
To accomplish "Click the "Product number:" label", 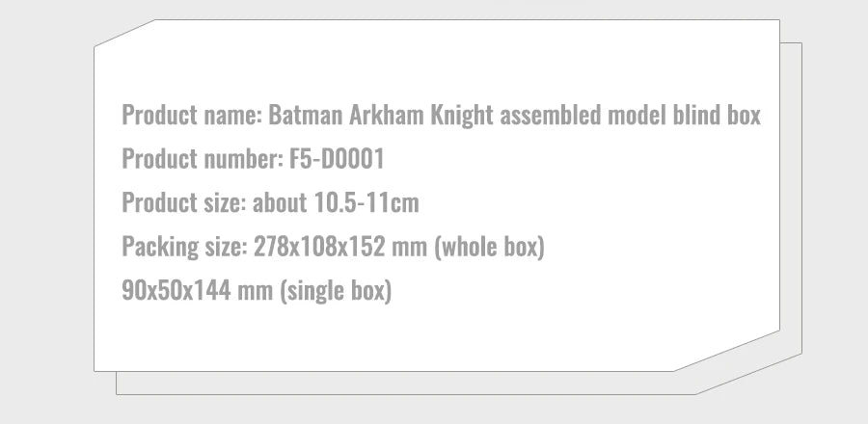I will click(203, 160).
